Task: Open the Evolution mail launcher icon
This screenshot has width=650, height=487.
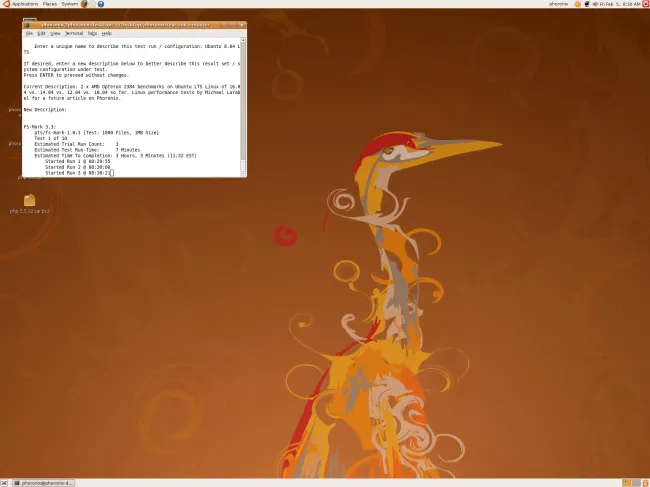Action: [x=93, y=4]
